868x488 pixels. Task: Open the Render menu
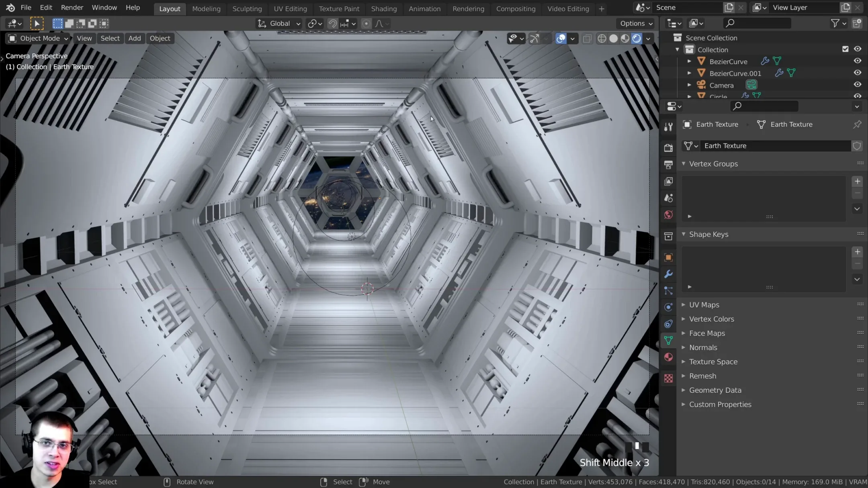(x=72, y=7)
